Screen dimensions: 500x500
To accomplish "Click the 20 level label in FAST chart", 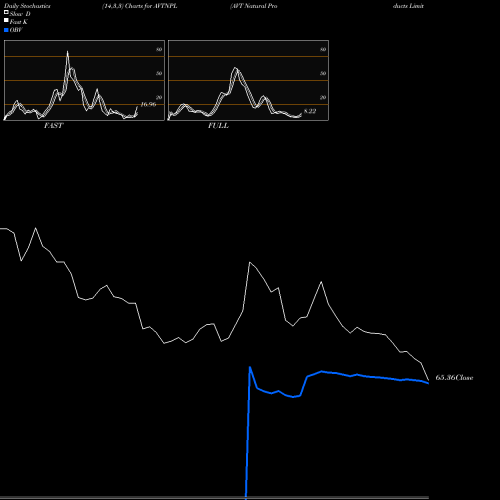I will click(x=159, y=97).
